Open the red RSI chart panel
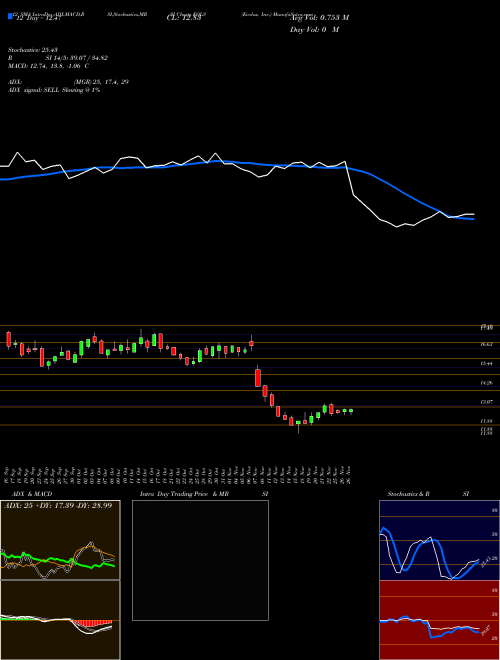 [439, 620]
